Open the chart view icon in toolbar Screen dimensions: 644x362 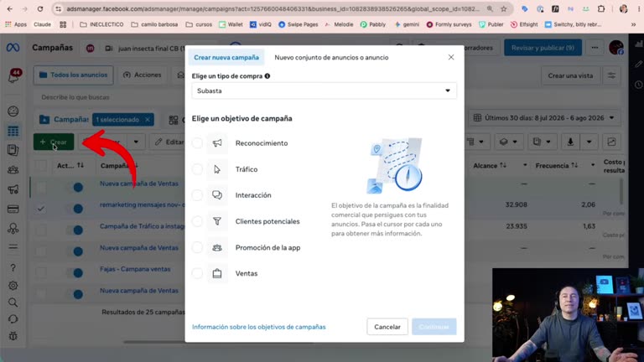(x=611, y=142)
